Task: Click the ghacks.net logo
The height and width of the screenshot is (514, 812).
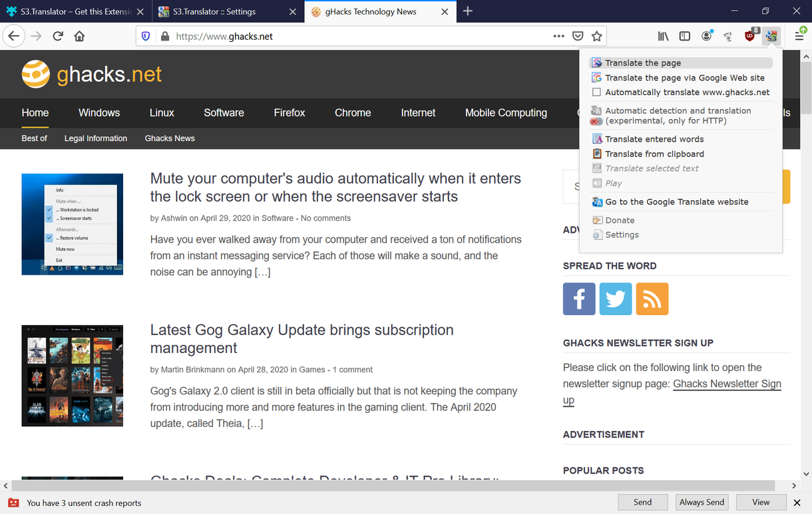Action: (92, 74)
